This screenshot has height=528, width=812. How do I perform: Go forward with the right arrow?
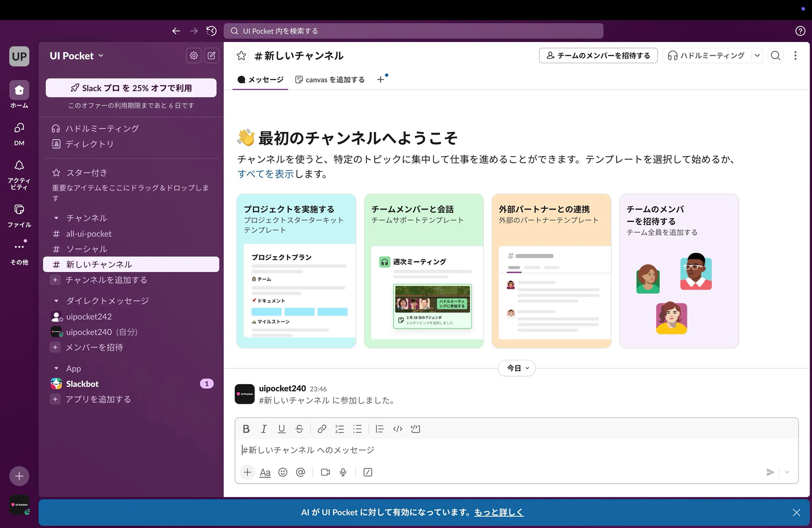[x=194, y=31]
